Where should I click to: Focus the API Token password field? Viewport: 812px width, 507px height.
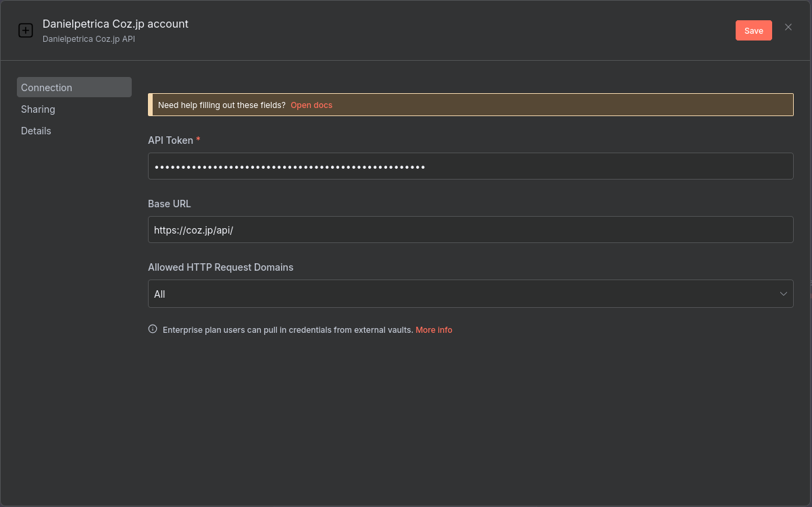(470, 166)
